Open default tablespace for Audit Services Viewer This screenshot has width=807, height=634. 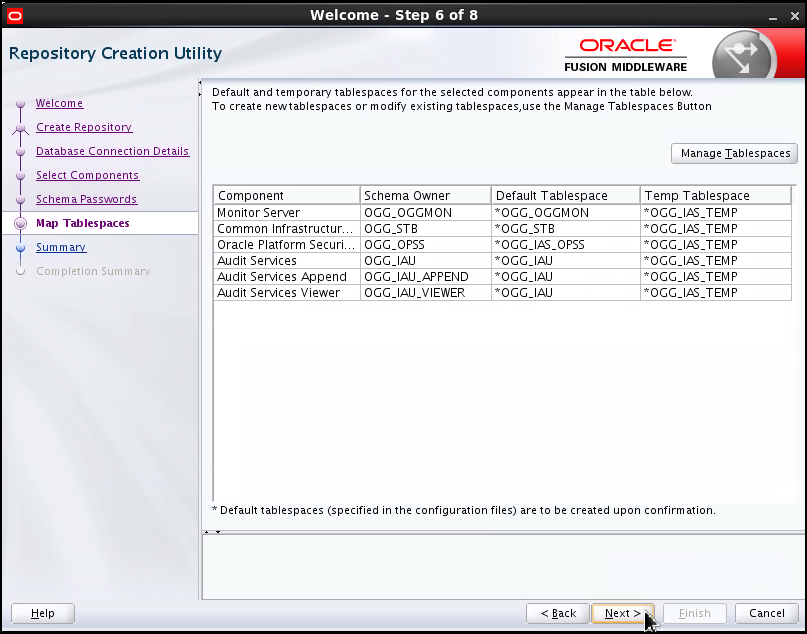pos(566,292)
